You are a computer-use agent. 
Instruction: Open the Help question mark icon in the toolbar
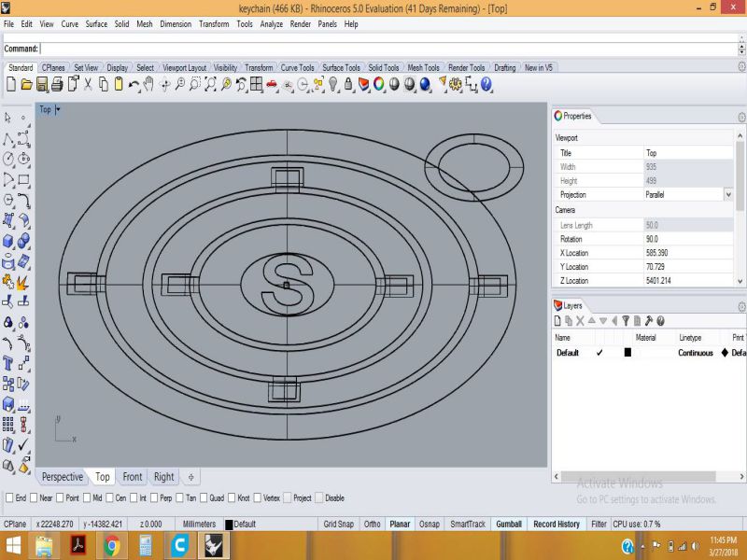point(486,84)
